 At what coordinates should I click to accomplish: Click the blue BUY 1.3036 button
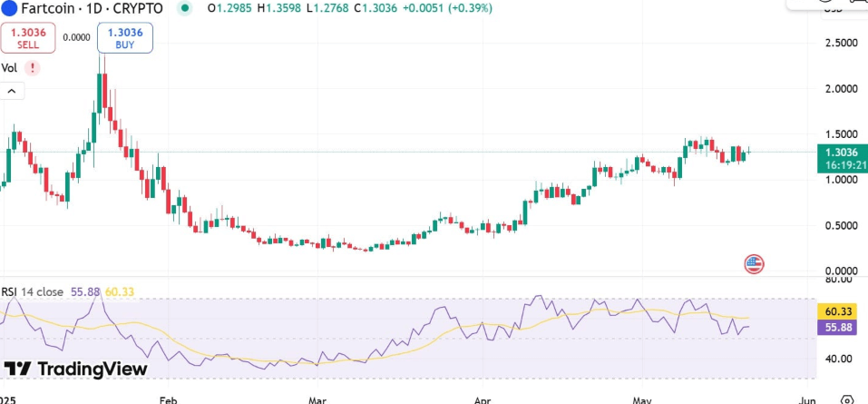tap(125, 38)
